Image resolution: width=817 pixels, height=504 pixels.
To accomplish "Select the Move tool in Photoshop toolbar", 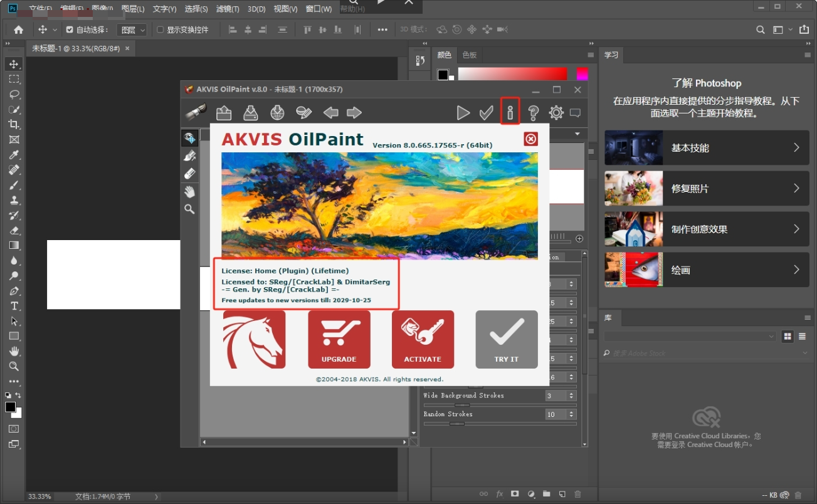I will pyautogui.click(x=14, y=64).
